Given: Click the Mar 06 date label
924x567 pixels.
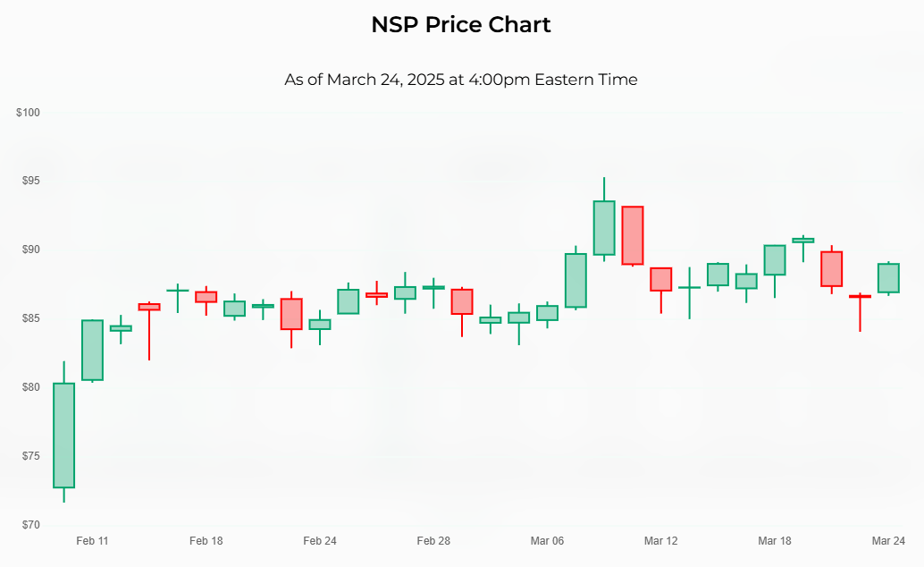Looking at the screenshot, I should pos(547,541).
